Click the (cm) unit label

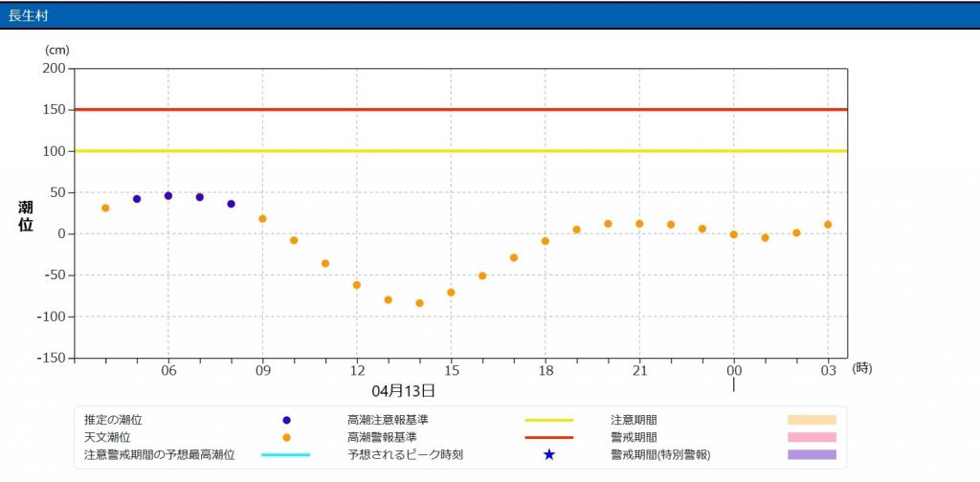point(56,50)
